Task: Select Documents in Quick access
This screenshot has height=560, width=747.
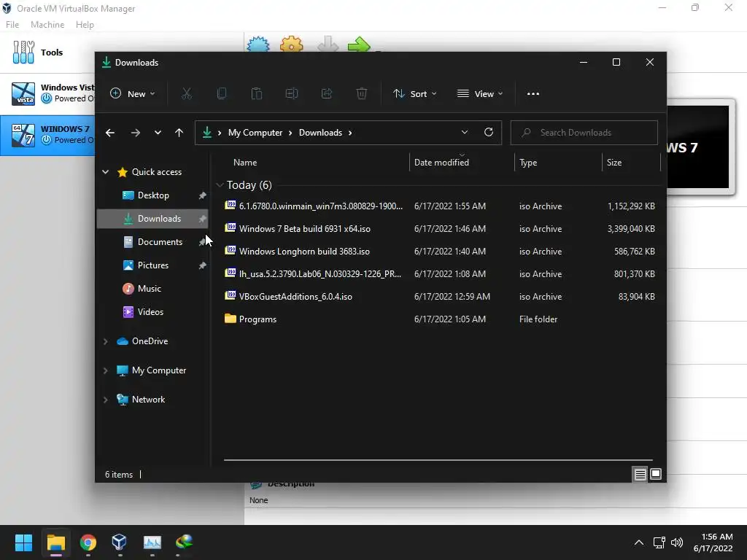Action: (x=152, y=242)
